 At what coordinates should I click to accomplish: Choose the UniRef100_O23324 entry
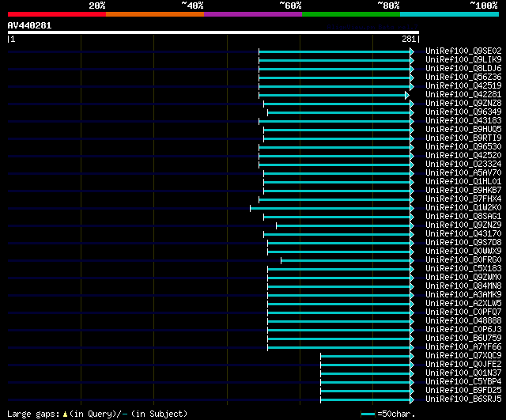click(463, 165)
